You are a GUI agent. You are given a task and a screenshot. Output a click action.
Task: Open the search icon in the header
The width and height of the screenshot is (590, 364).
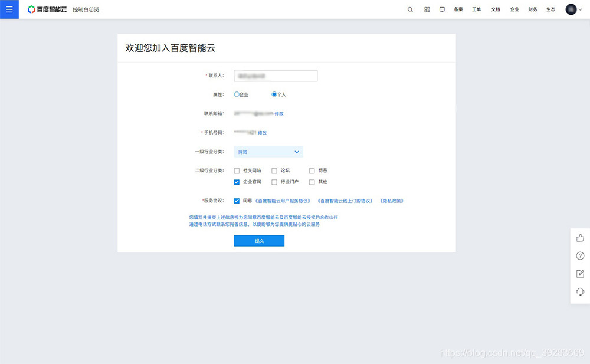coord(410,10)
